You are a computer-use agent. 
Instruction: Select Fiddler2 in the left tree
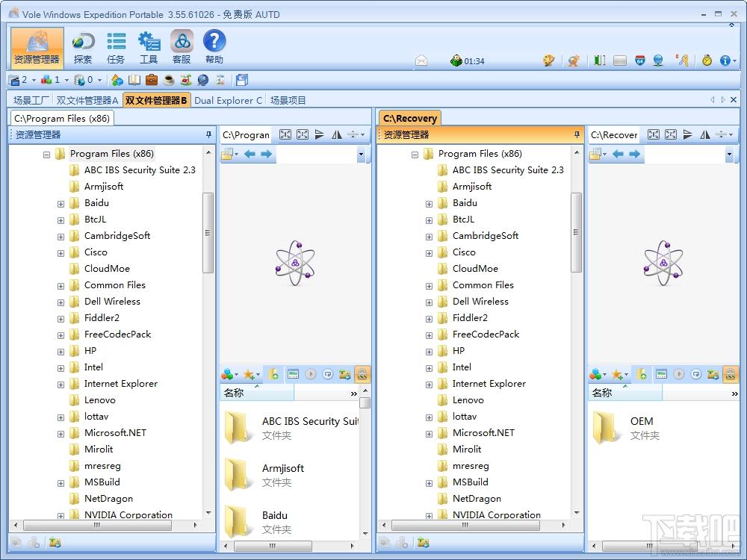102,317
